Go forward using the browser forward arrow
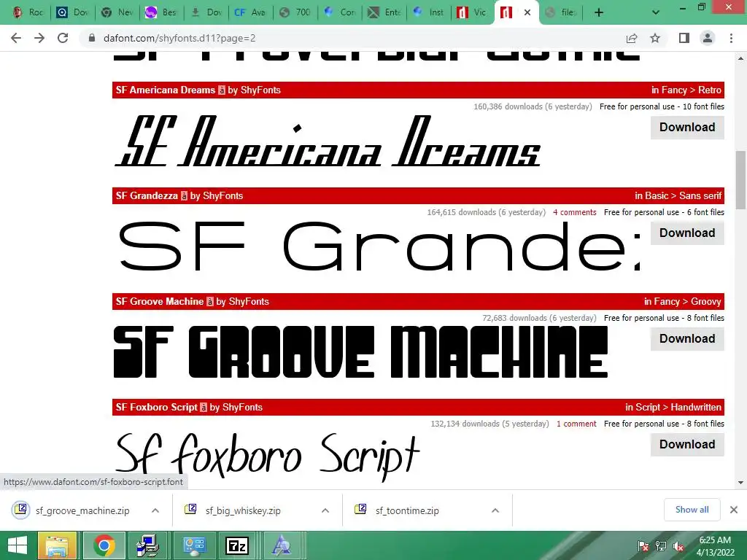 pos(39,38)
